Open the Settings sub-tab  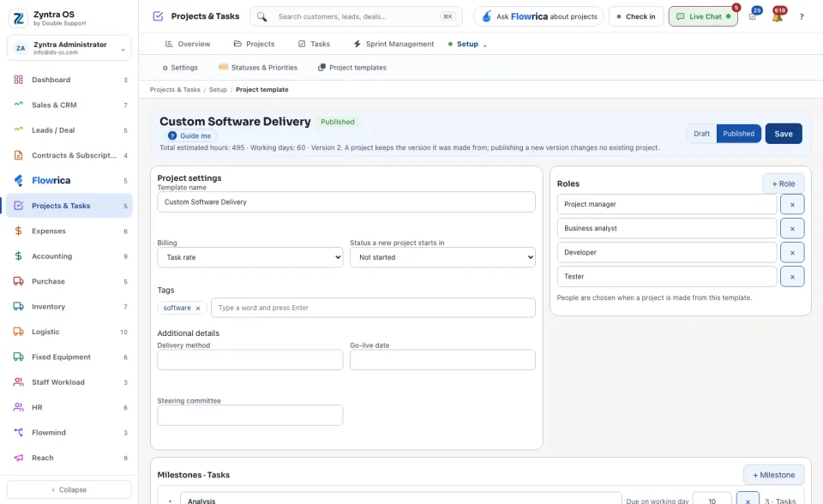(180, 68)
